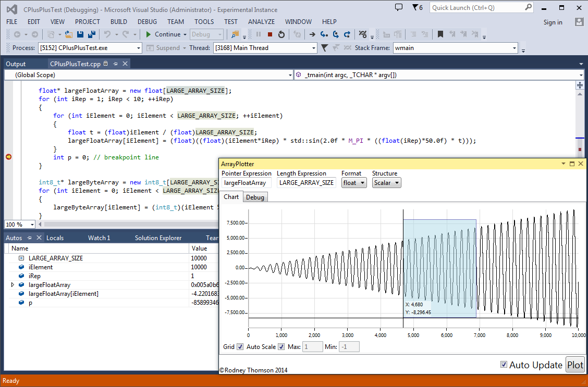The image size is (588, 387).
Task: Disable the Grid checkbox in ArrayPlotter
Action: 240,346
